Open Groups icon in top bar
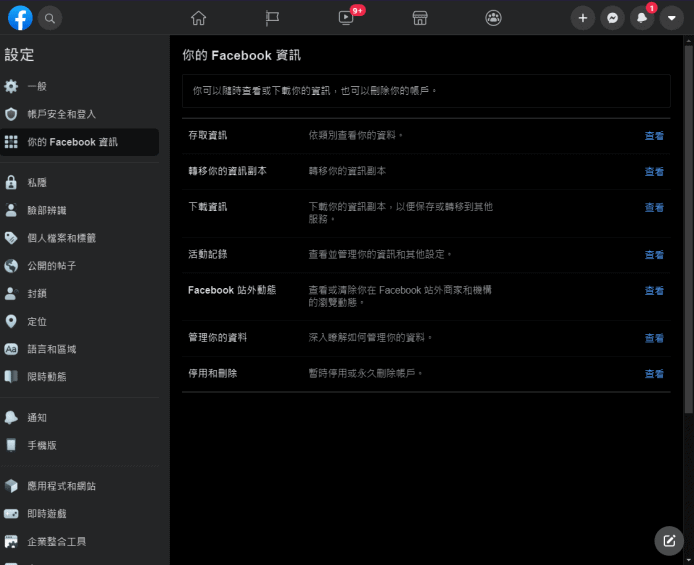Screen dimensions: 694x565 tap(494, 18)
